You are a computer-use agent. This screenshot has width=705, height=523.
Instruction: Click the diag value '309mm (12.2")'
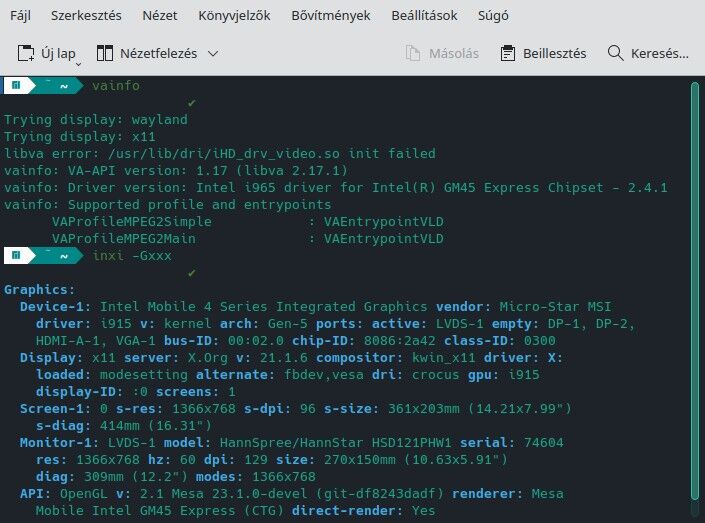[x=135, y=477]
